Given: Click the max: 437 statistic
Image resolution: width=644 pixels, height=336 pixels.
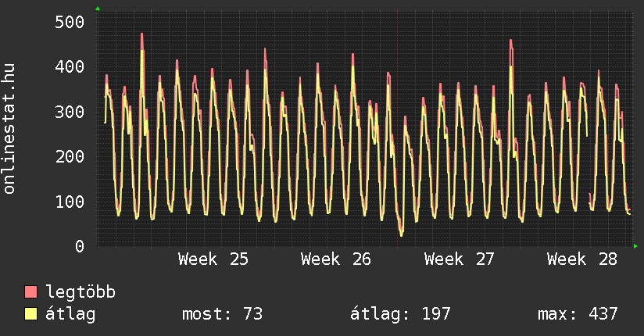Looking at the screenshot, I should coord(578,314).
